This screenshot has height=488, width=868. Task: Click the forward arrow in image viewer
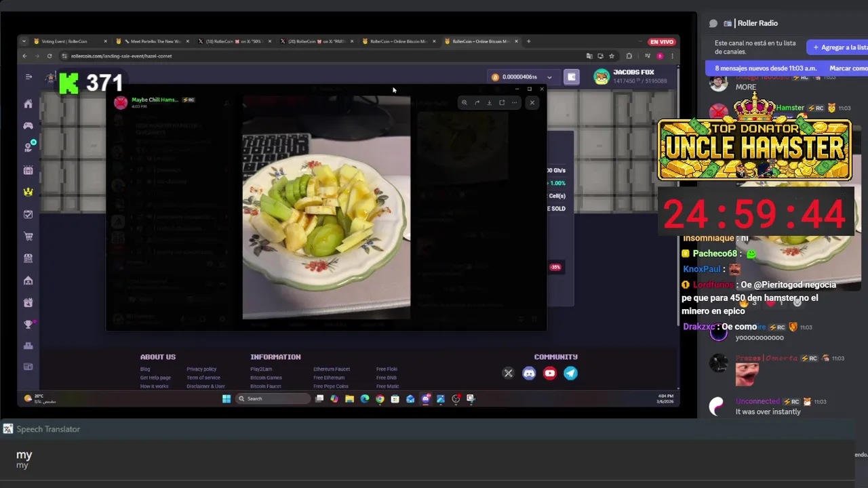point(477,102)
